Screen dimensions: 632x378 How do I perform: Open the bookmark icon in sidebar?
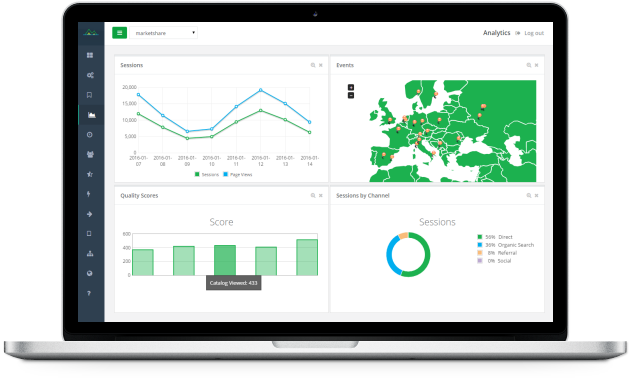89,95
